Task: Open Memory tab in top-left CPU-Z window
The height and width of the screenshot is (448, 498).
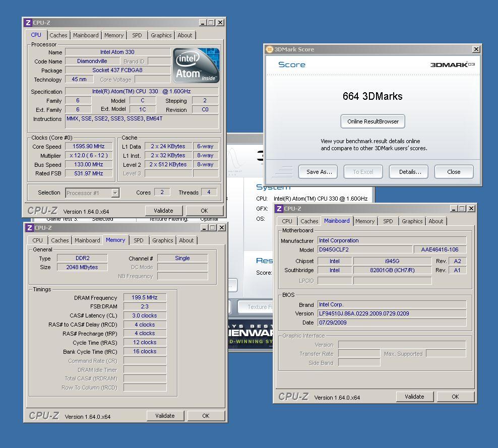Action: (x=114, y=35)
